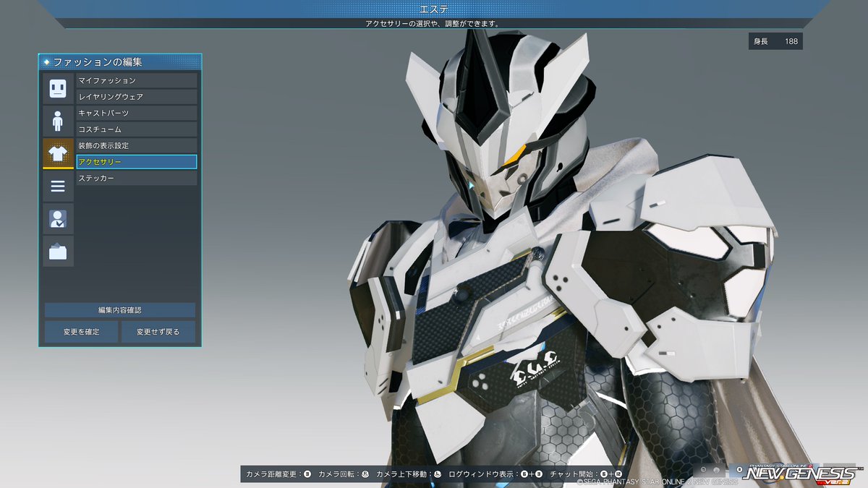The width and height of the screenshot is (868, 488).
Task: Go back with 変更せず戻る
Action: [x=158, y=332]
